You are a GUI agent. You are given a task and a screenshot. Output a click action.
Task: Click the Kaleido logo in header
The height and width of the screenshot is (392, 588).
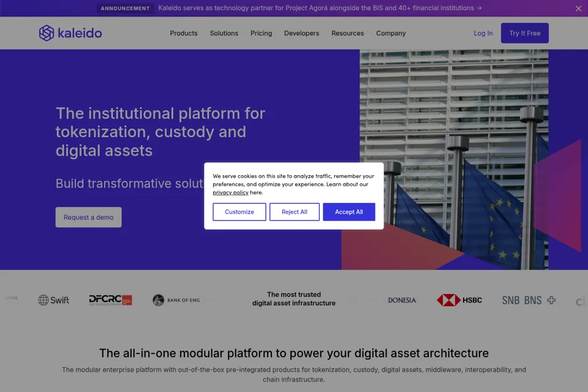pos(70,33)
